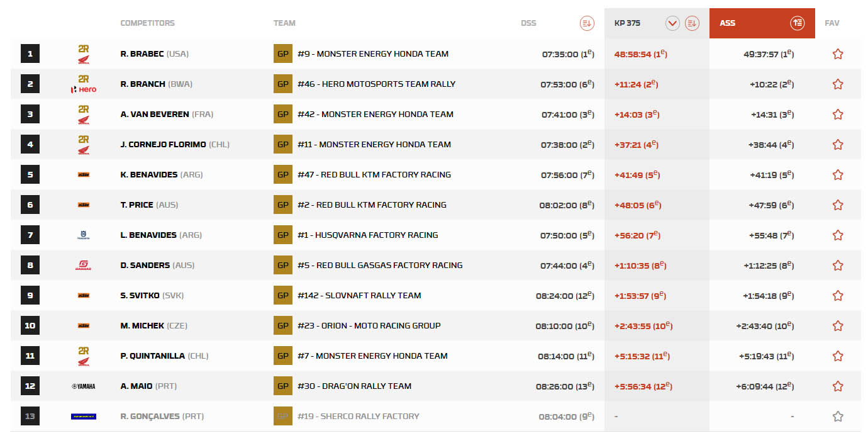
Task: Toggle favorite star for R. Branch
Action: tap(837, 84)
